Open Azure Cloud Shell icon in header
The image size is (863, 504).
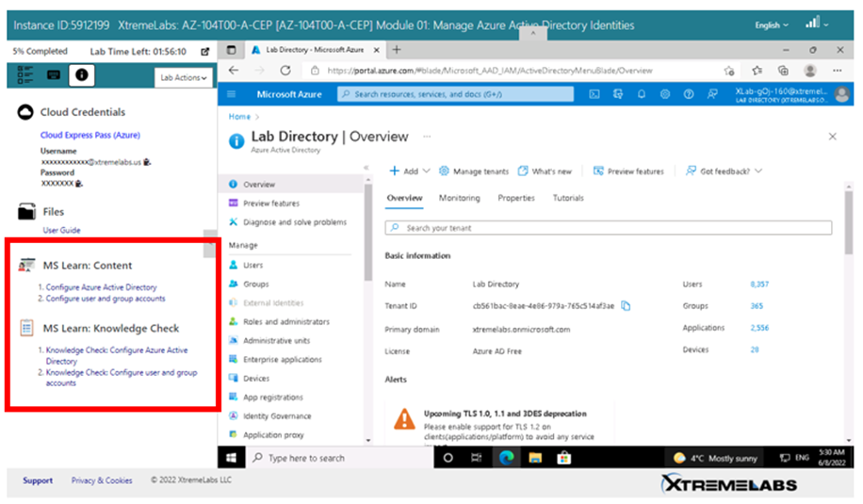pyautogui.click(x=594, y=94)
